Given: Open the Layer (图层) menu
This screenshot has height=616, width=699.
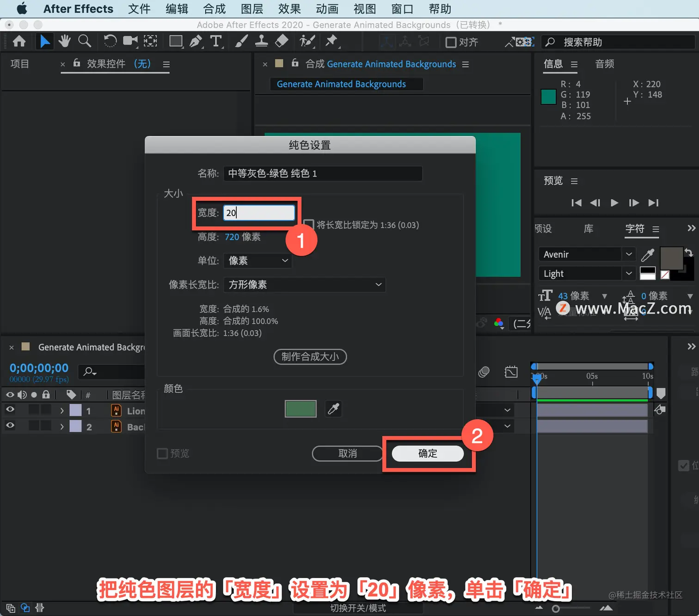Looking at the screenshot, I should coord(252,9).
